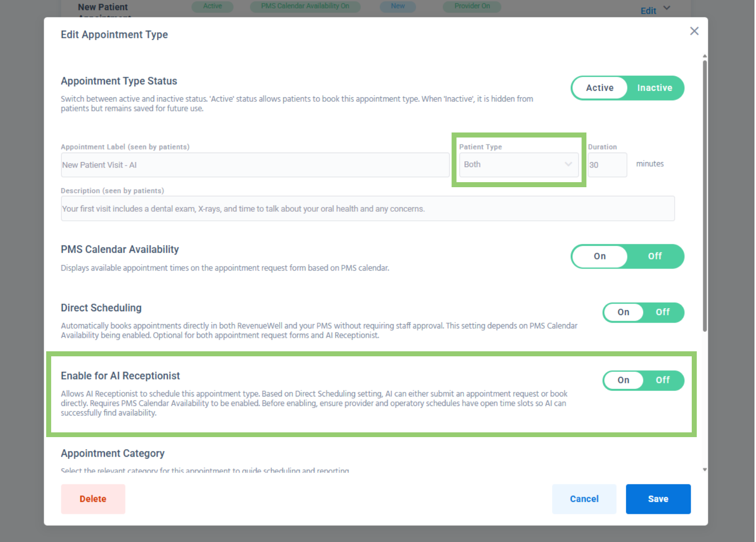Turn PMS Calendar Availability On
This screenshot has height=542, width=756.
(x=599, y=256)
